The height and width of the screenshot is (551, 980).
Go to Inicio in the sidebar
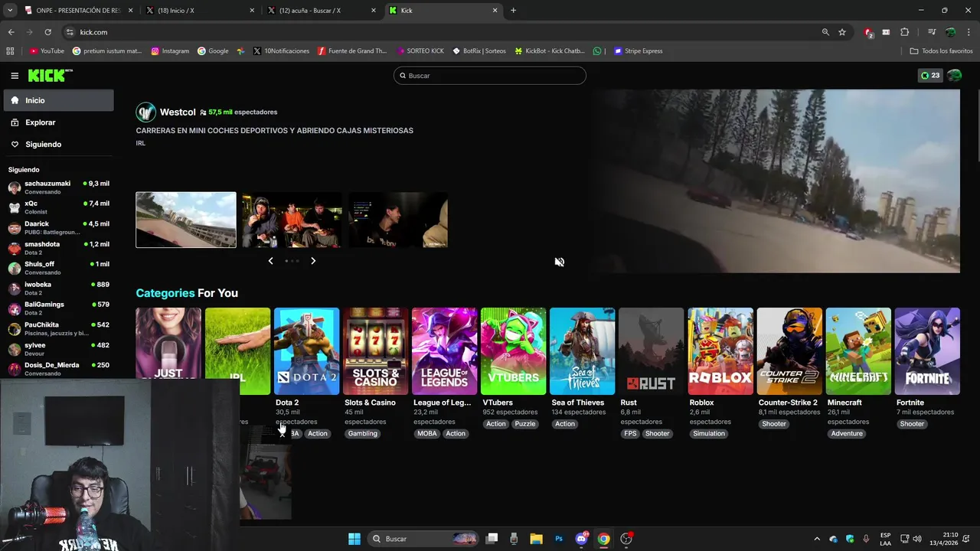click(x=58, y=100)
